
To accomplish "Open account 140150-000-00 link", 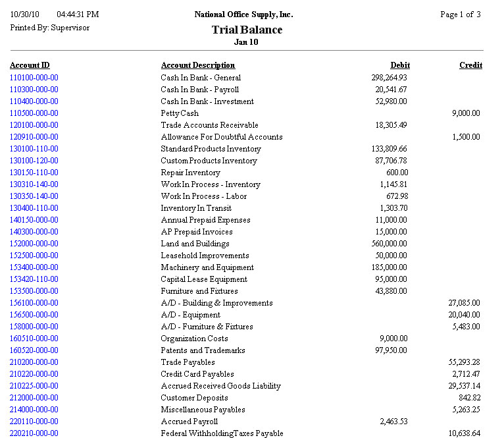I will tap(34, 220).
